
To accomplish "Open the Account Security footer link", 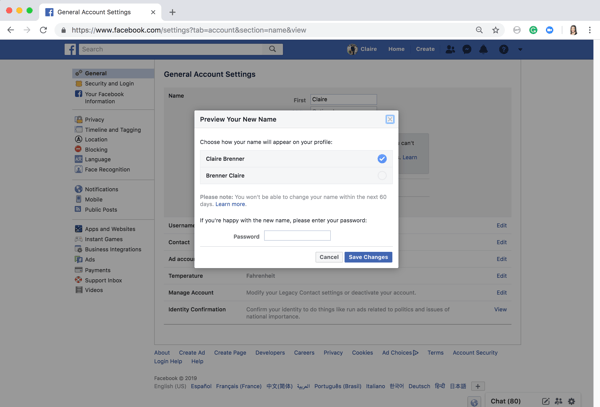I will [x=475, y=353].
